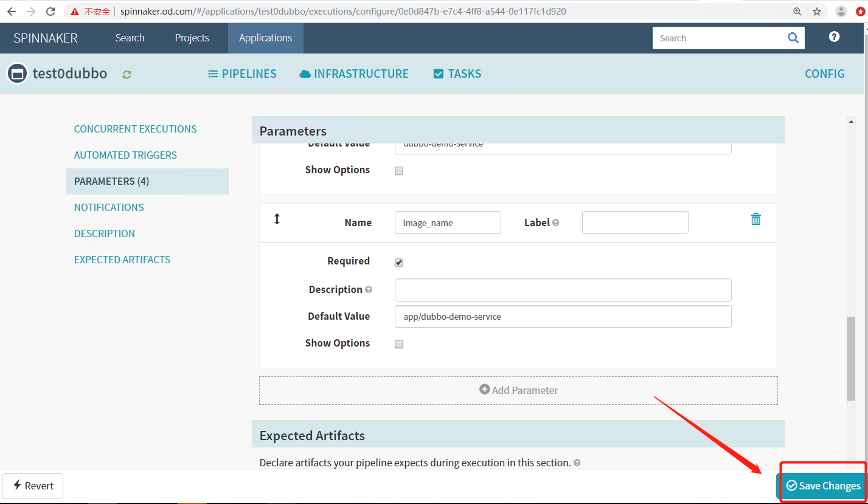868x504 pixels.
Task: Click the reorder handle for image_name parameter
Action: tap(277, 219)
